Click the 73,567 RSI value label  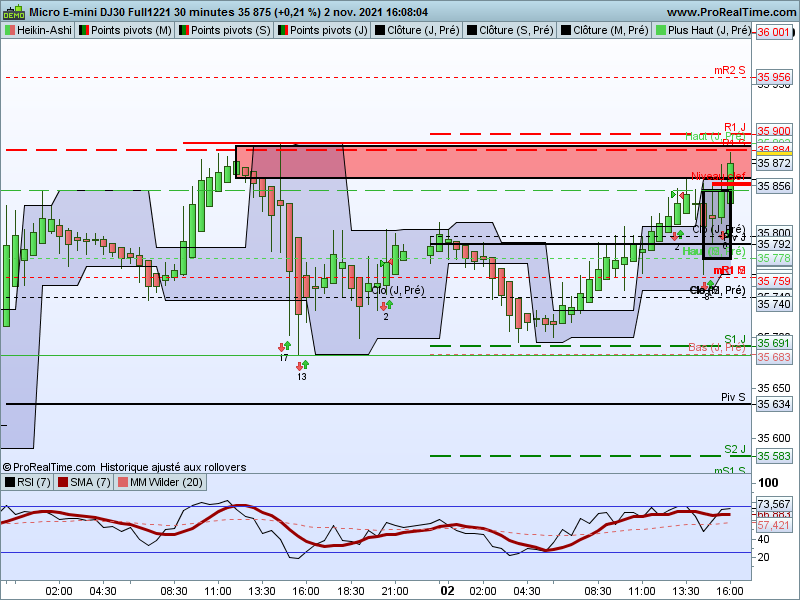pos(773,504)
